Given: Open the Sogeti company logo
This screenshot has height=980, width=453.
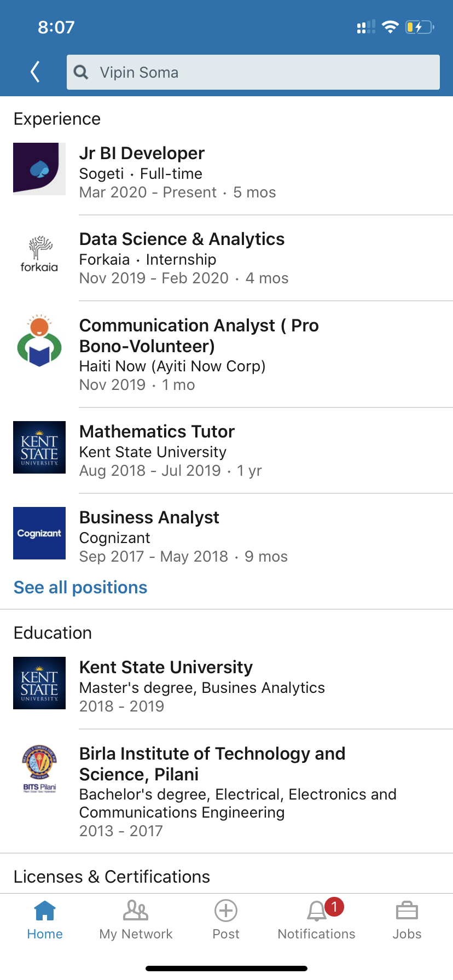Looking at the screenshot, I should point(39,168).
